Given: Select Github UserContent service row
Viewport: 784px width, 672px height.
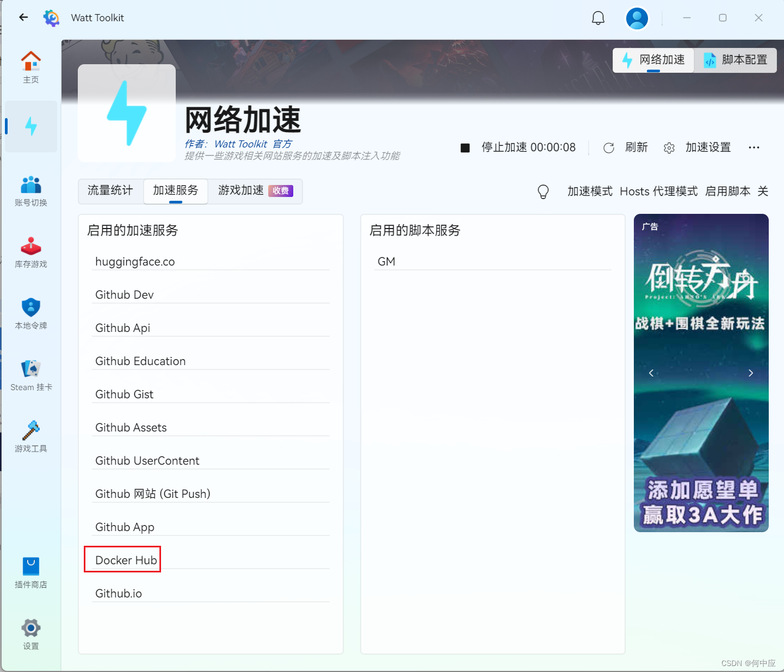Looking at the screenshot, I should (x=211, y=460).
